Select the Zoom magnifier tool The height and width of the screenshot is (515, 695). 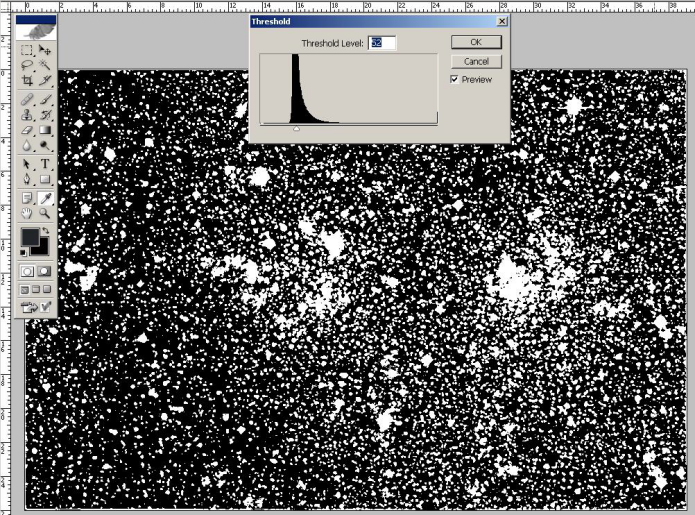[44, 214]
